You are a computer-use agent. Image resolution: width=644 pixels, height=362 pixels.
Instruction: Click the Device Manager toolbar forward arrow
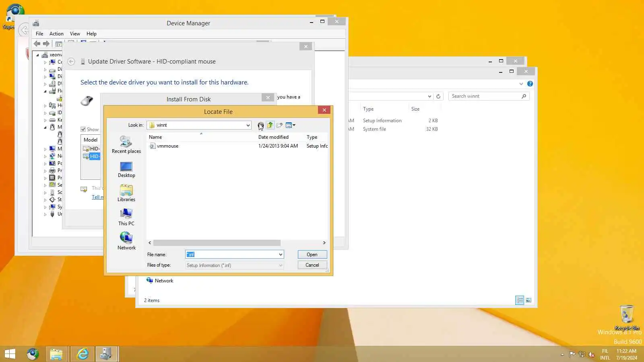click(46, 44)
